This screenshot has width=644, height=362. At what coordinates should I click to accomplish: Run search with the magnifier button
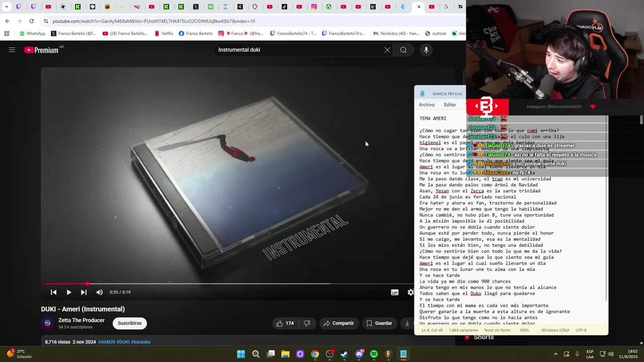[404, 50]
